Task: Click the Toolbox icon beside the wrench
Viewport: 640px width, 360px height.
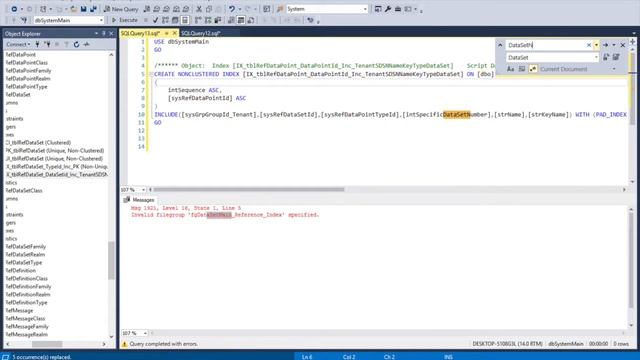Action: (398, 9)
